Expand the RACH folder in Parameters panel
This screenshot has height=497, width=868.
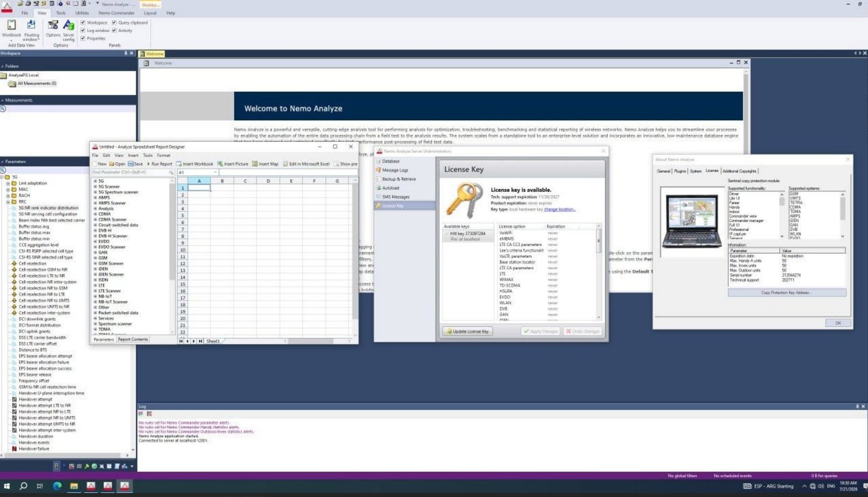coord(8,196)
